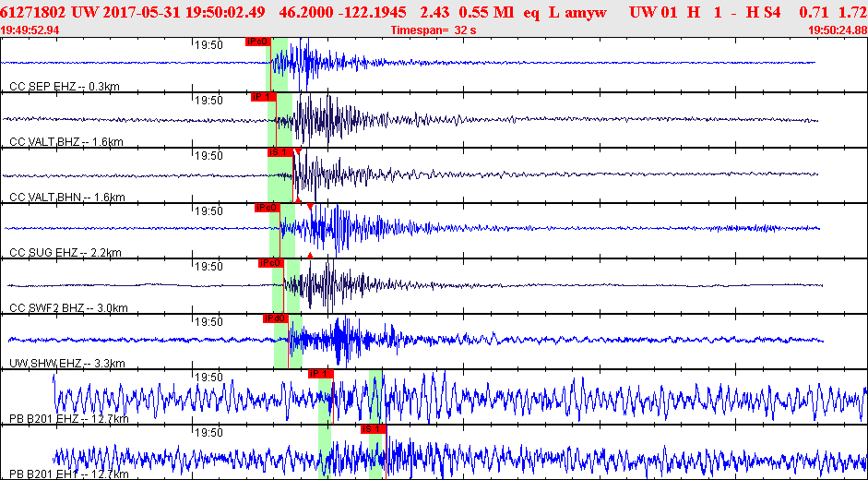Viewport: 868px width, 480px height.
Task: Click the end time 19:50:24.88 label
Action: click(837, 30)
